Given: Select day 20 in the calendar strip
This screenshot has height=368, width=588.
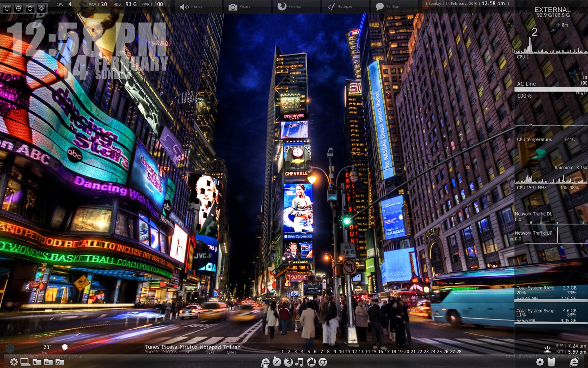Looking at the screenshot, I should (x=407, y=352).
